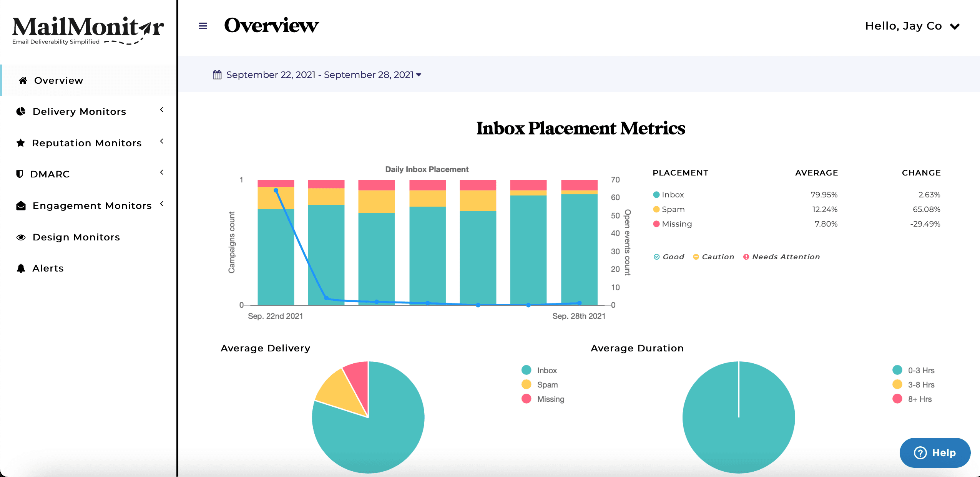Image resolution: width=980 pixels, height=477 pixels.
Task: Expand the DMARC submenu chevron
Action: tap(162, 172)
